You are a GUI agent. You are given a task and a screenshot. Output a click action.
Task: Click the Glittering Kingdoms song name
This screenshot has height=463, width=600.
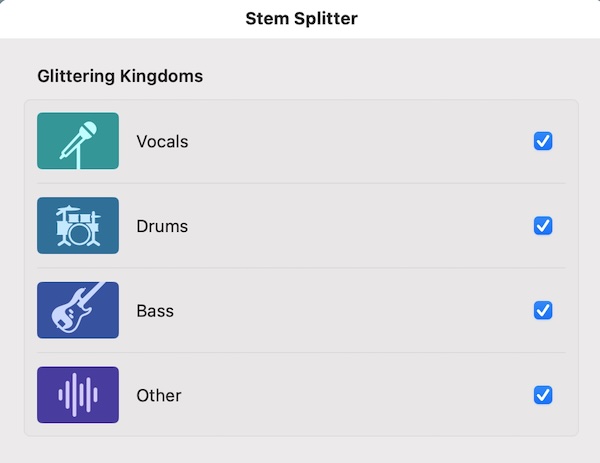(120, 76)
